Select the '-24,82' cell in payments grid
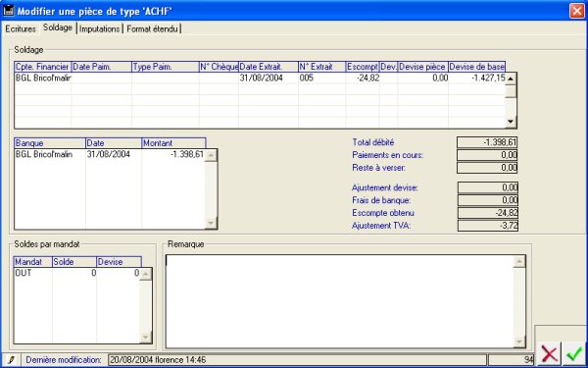This screenshot has height=368, width=588. click(x=363, y=79)
